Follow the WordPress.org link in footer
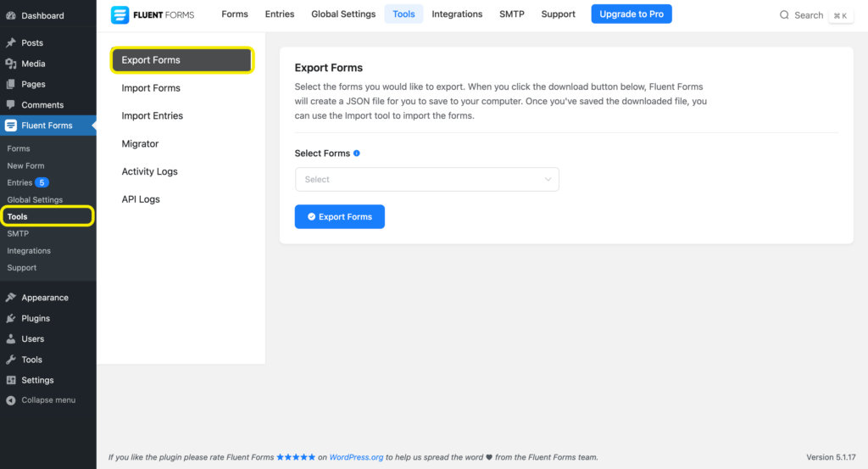Screen dimensions: 868x469 [356, 457]
